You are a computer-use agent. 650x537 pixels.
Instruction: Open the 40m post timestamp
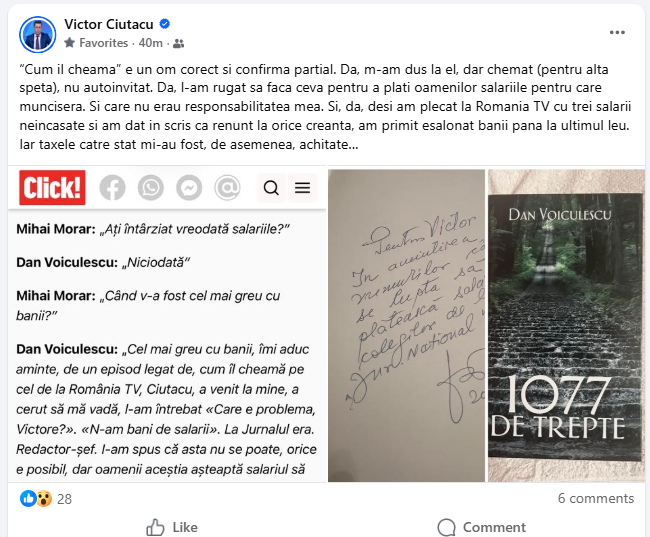point(150,43)
